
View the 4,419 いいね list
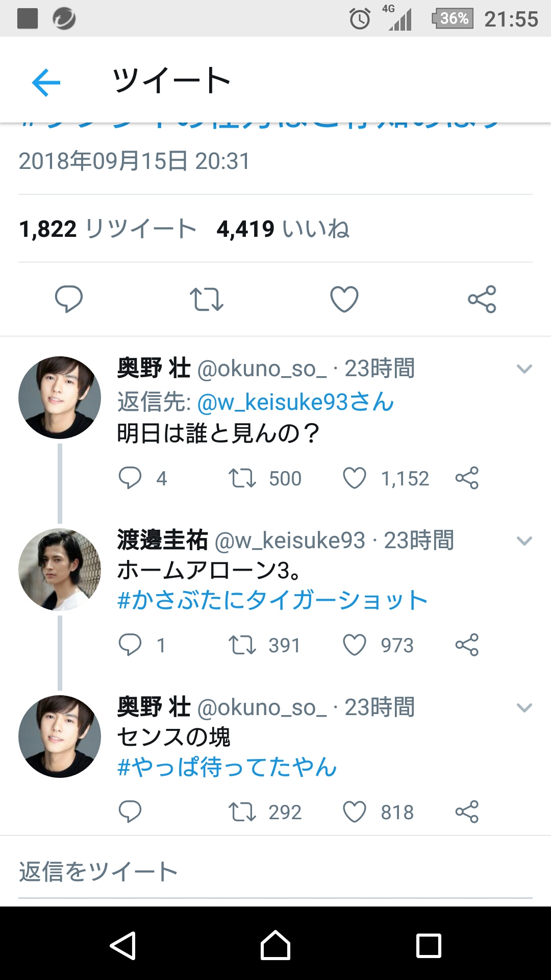[283, 229]
